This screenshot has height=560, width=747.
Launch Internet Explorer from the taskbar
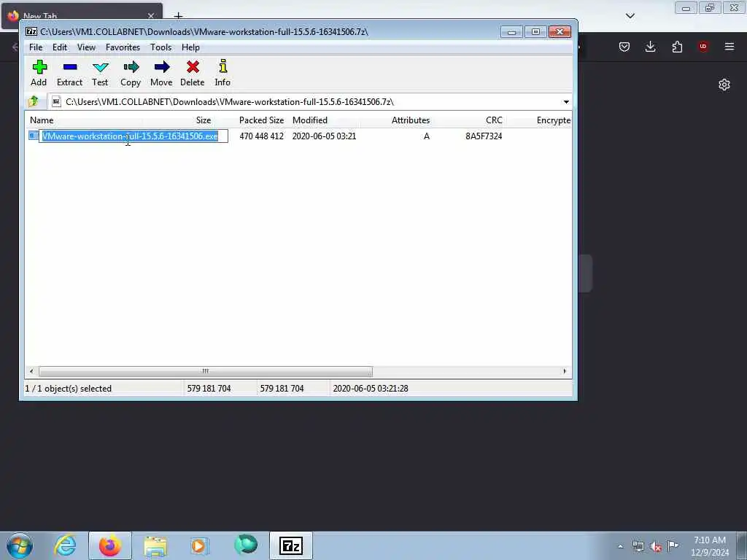(x=65, y=545)
